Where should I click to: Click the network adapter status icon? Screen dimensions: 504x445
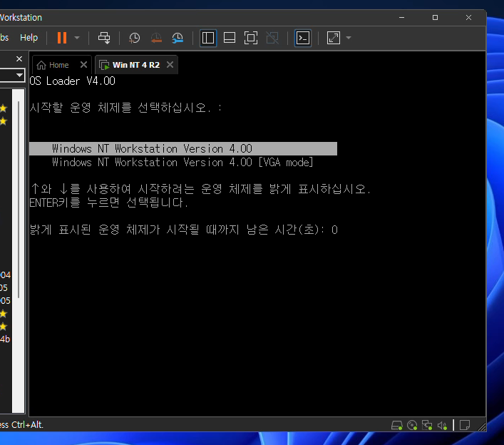click(x=427, y=425)
